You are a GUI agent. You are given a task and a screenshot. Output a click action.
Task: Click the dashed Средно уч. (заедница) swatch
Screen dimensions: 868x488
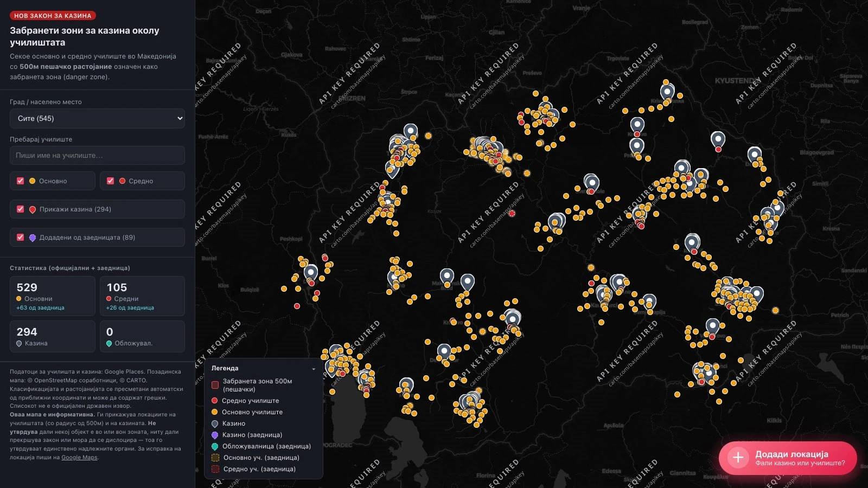tap(215, 469)
